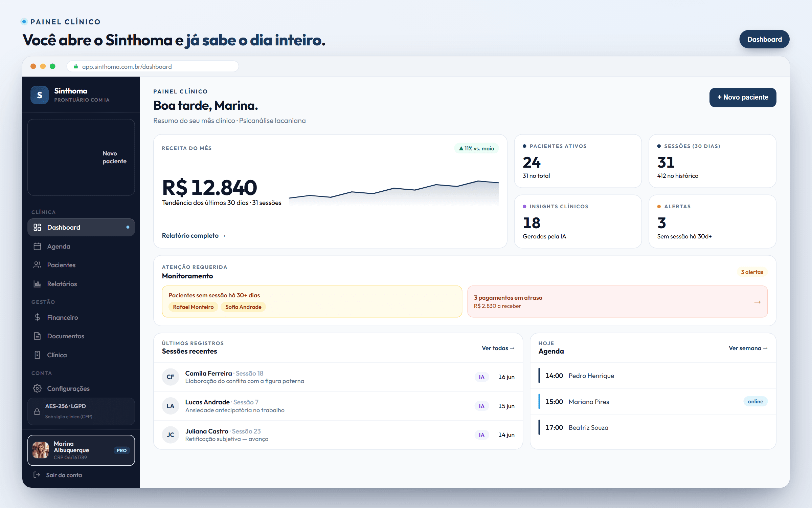
Task: Click "Retificação subjetiva — avanço" session note
Action: (227, 439)
